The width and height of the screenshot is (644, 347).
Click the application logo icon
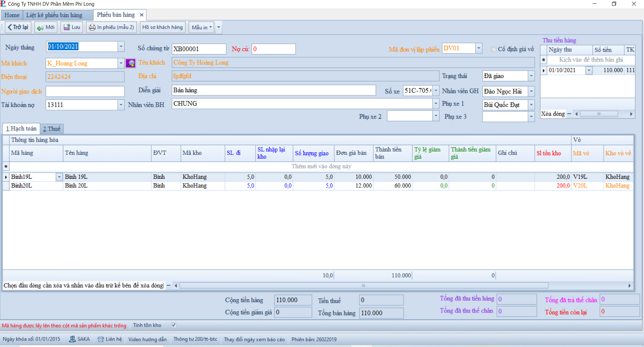coord(3,4)
